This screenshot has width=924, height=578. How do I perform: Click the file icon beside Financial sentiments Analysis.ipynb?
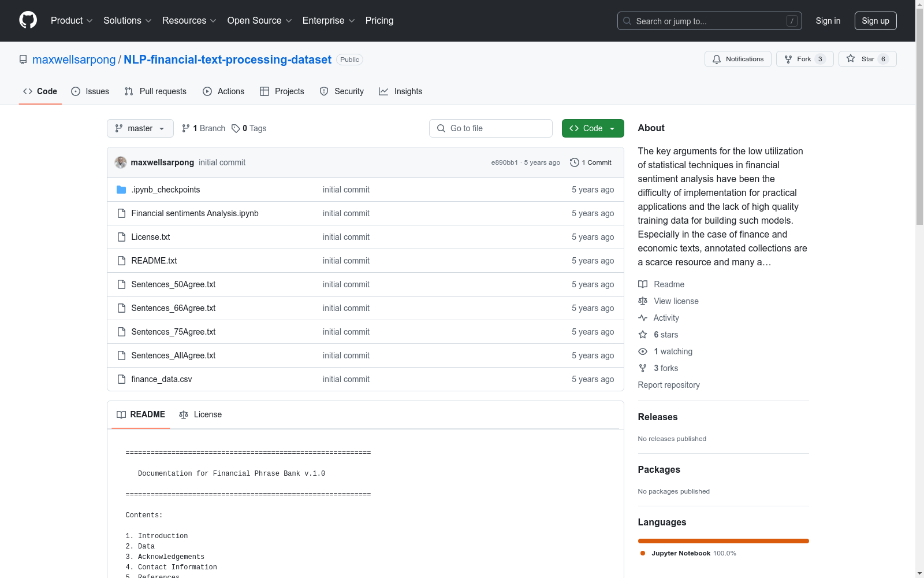point(121,213)
